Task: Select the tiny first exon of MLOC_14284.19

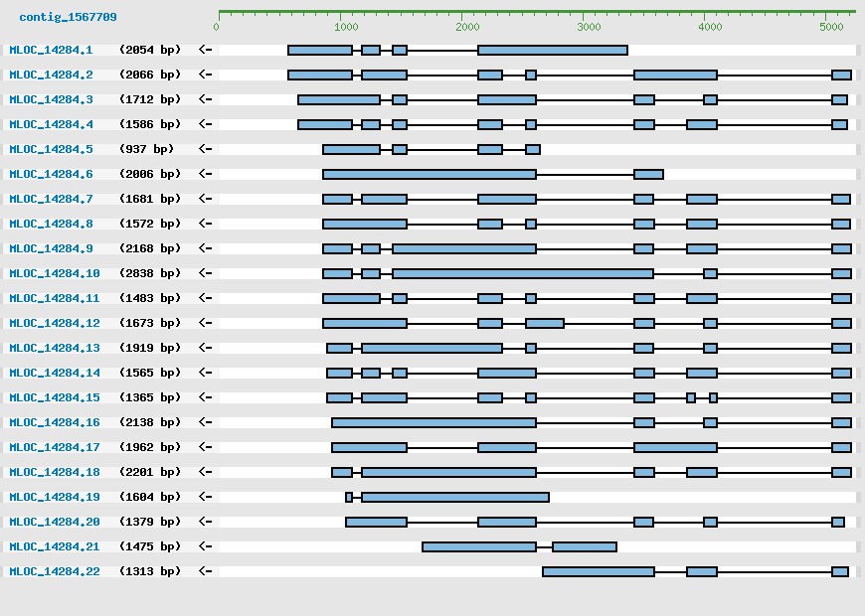Action: pyautogui.click(x=349, y=497)
